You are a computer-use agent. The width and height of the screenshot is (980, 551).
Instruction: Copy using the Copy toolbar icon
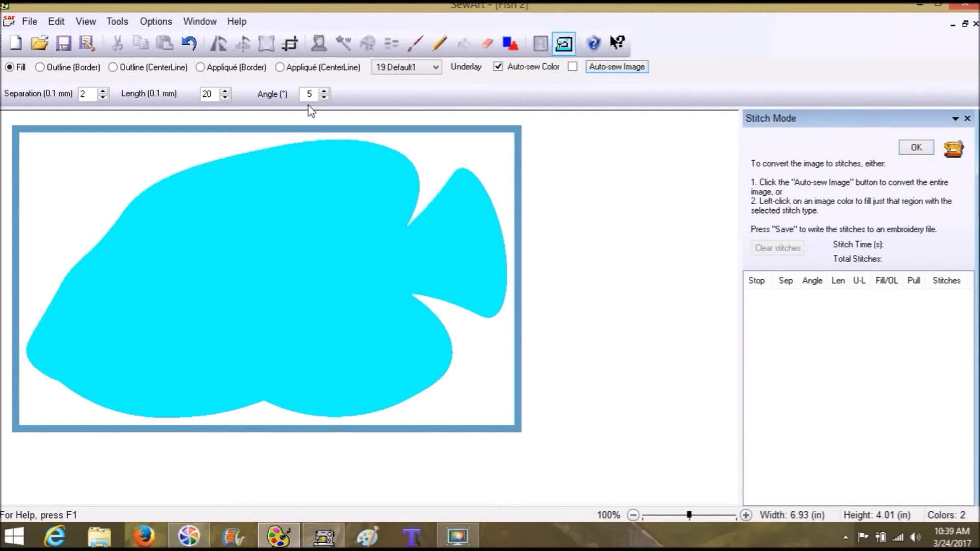pos(141,43)
